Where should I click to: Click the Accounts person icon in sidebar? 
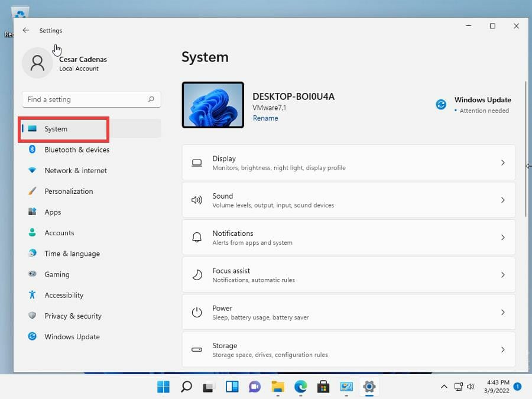(33, 232)
